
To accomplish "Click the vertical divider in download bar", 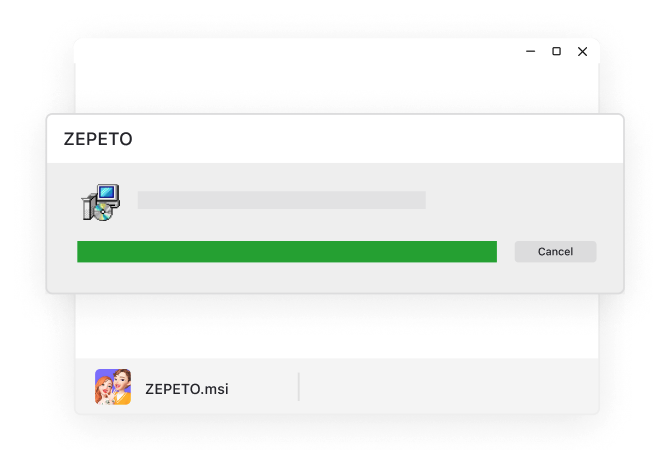I will (299, 387).
